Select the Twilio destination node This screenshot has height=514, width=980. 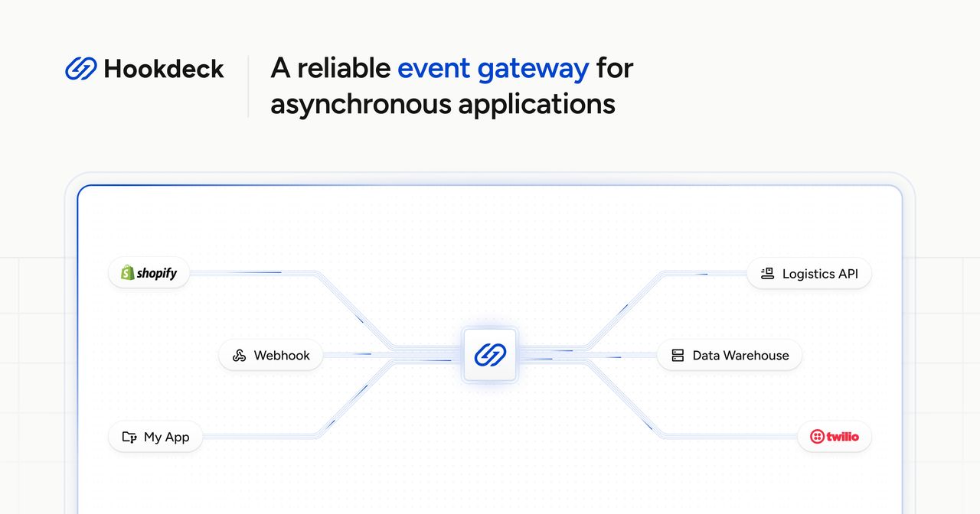(835, 437)
